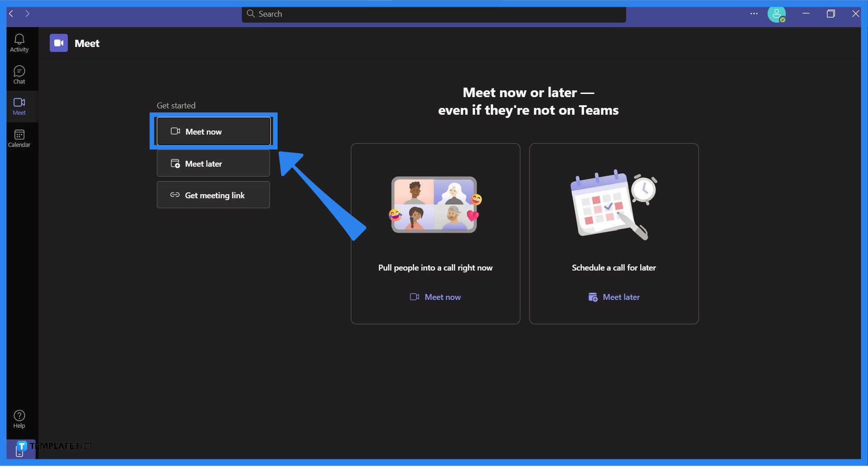Click the Meet later link under the calendar illustration
The width and height of the screenshot is (868, 467).
pos(613,297)
